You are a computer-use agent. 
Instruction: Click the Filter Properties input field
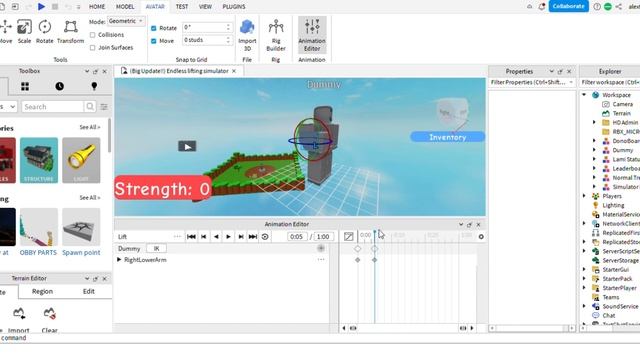[532, 82]
